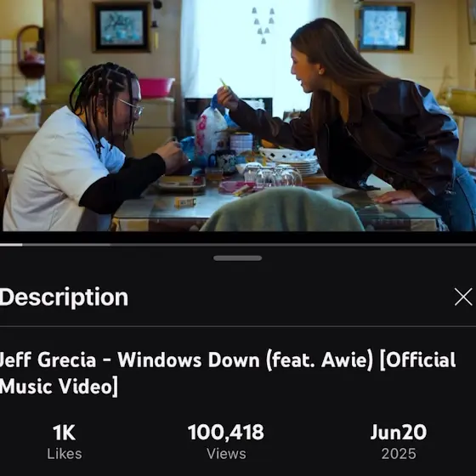Click the played portion of the video progress bar

click(x=11, y=245)
